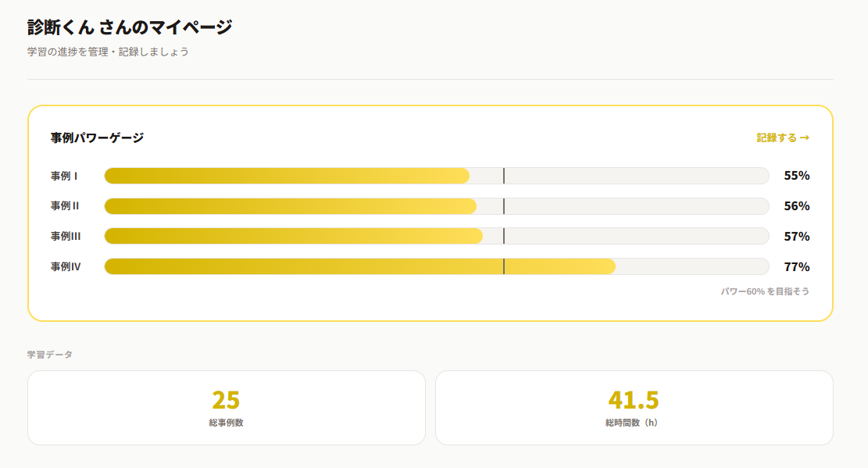Open the 記録する link
Viewport: 868px width, 468px height.
[x=783, y=138]
